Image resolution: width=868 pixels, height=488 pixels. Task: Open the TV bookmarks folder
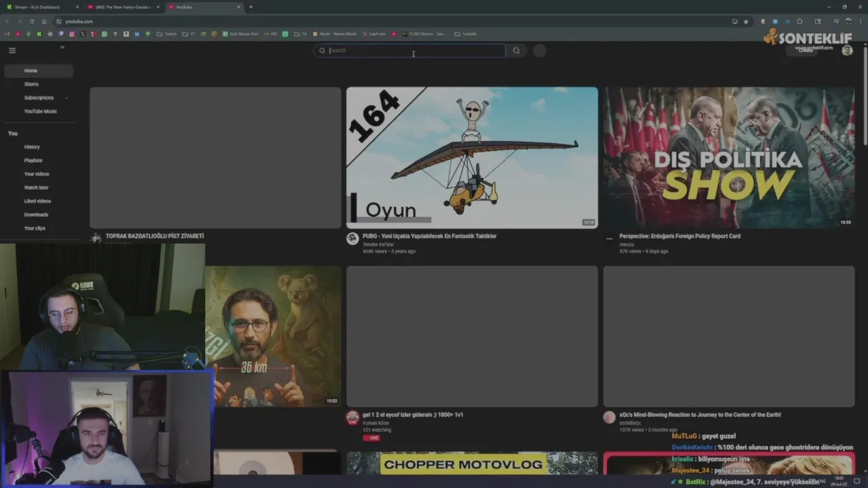pos(300,34)
